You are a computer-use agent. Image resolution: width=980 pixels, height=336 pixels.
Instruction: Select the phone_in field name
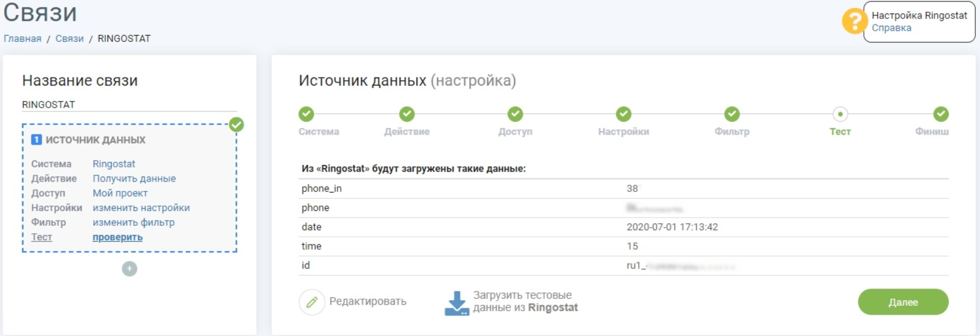(322, 188)
